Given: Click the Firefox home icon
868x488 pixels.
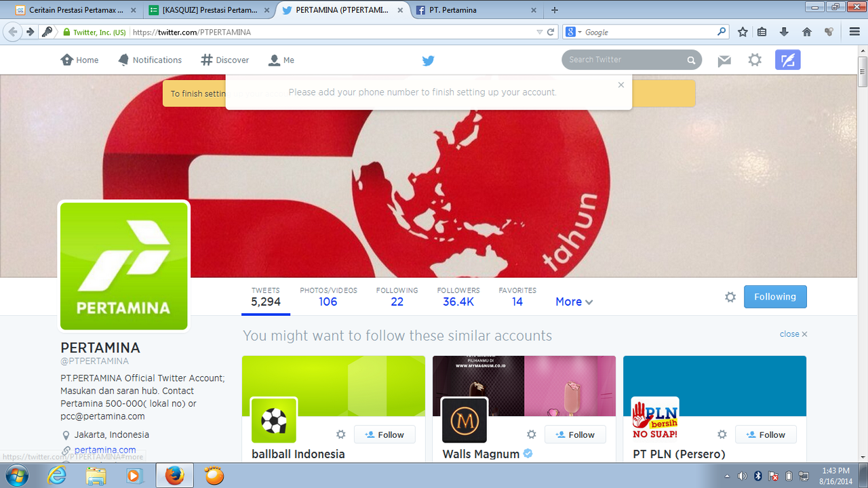Looking at the screenshot, I should pos(807,32).
